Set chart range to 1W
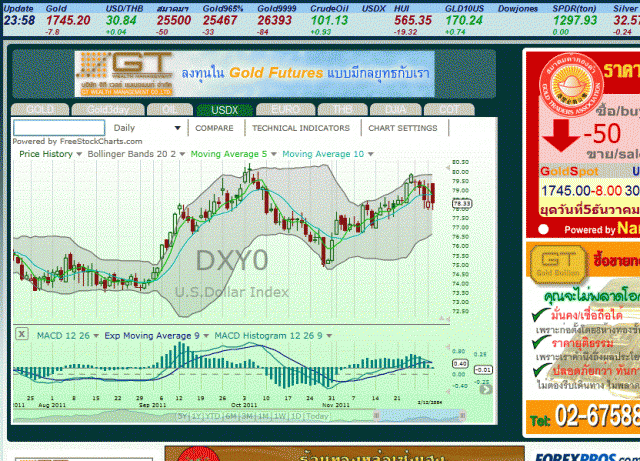This screenshot has width=640, height=461. [280, 416]
